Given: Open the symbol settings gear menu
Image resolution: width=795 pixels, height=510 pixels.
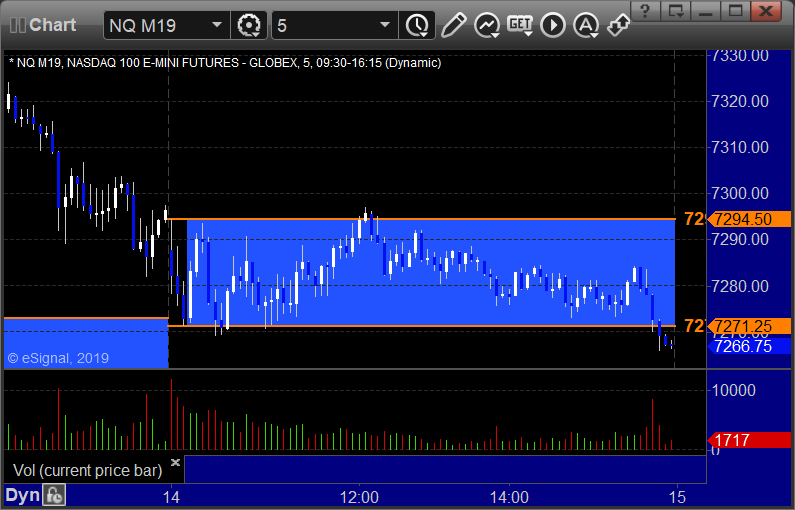Looking at the screenshot, I should 249,25.
